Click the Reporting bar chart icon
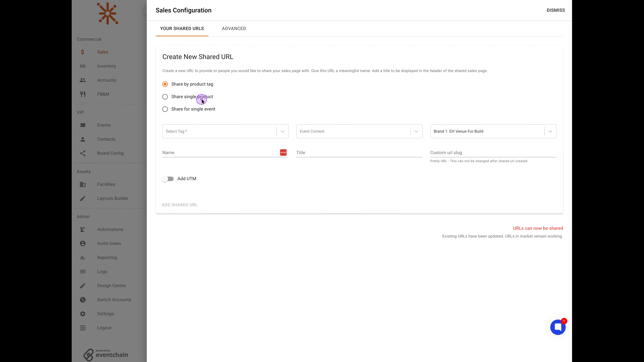Screen dimensions: 644x362 [x=83, y=258]
